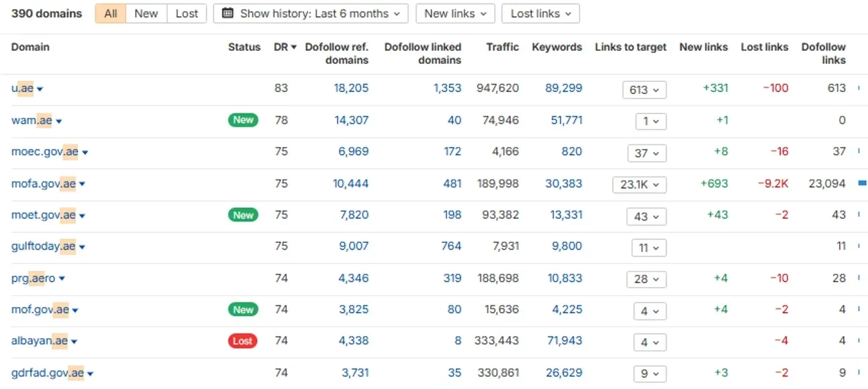Open 9,800 keywords value for gulftoday.ae
Screen dimensions: 868x389
coord(567,246)
